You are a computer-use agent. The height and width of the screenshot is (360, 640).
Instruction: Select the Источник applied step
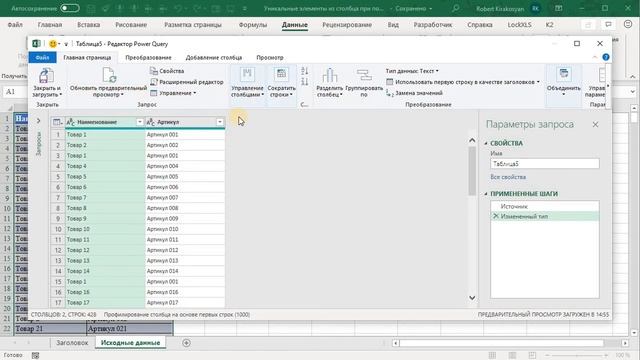pyautogui.click(x=545, y=207)
